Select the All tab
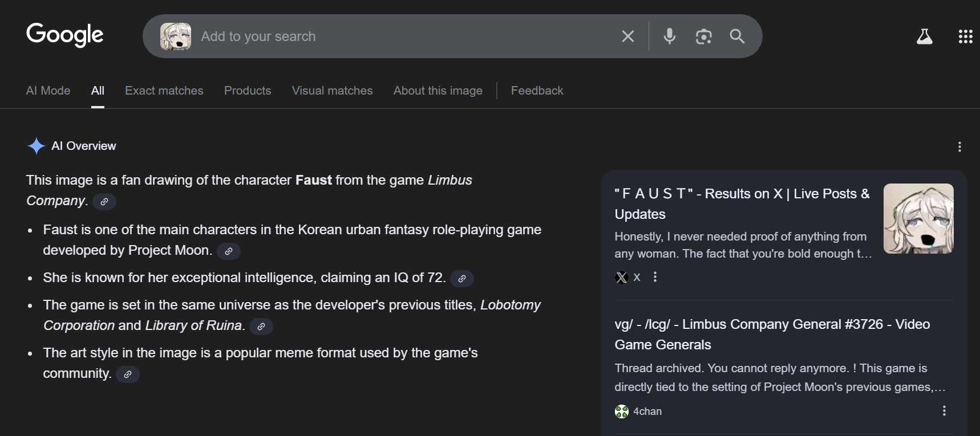Screen dimensions: 980x436 [98, 91]
